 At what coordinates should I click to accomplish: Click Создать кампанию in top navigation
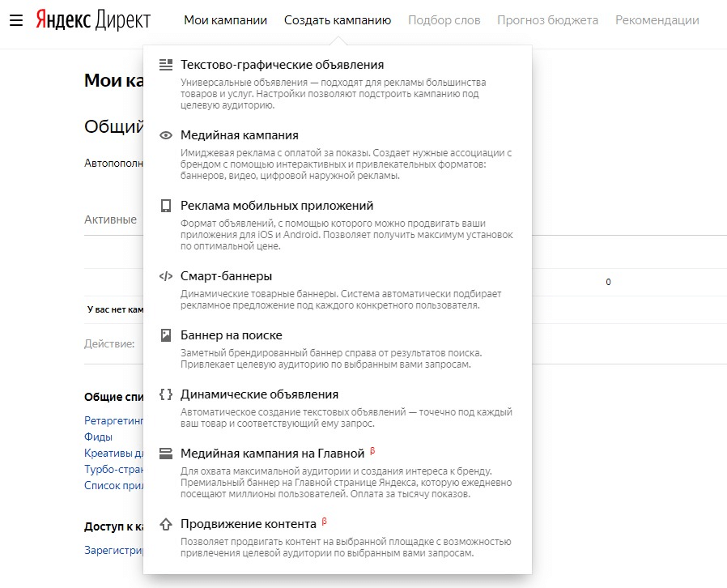(338, 20)
